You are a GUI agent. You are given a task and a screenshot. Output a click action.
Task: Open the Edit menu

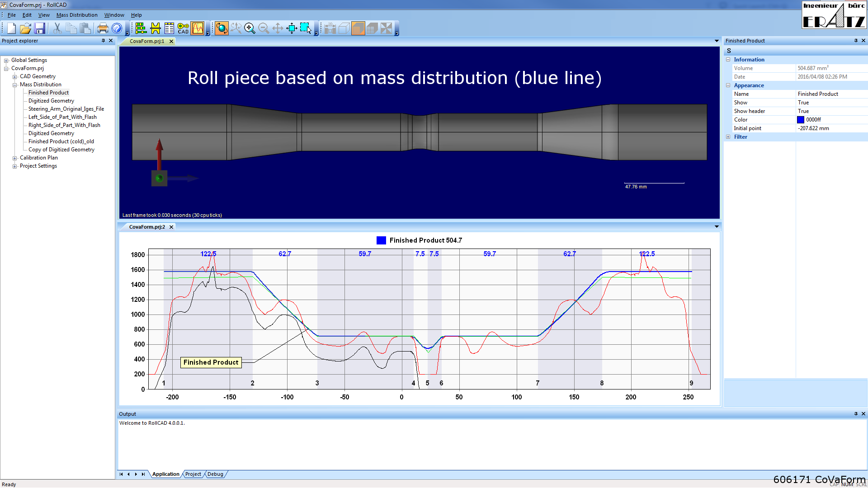(27, 15)
